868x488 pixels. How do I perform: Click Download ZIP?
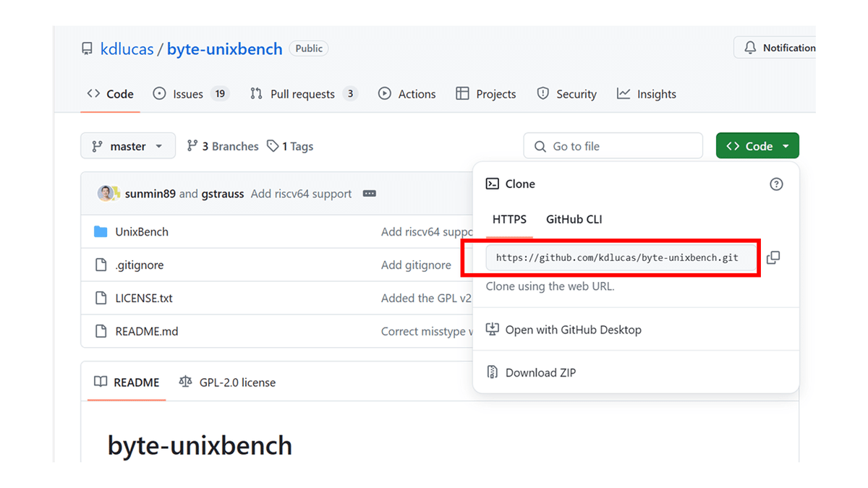[x=532, y=372]
